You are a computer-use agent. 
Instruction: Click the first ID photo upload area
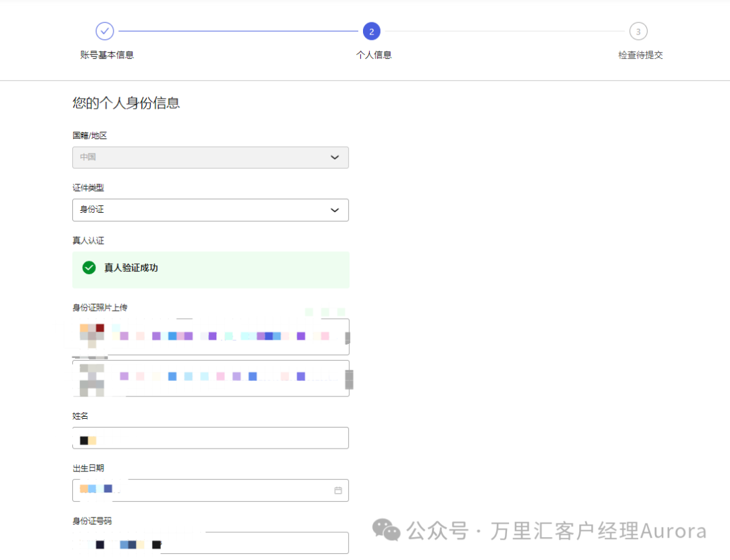coord(210,336)
